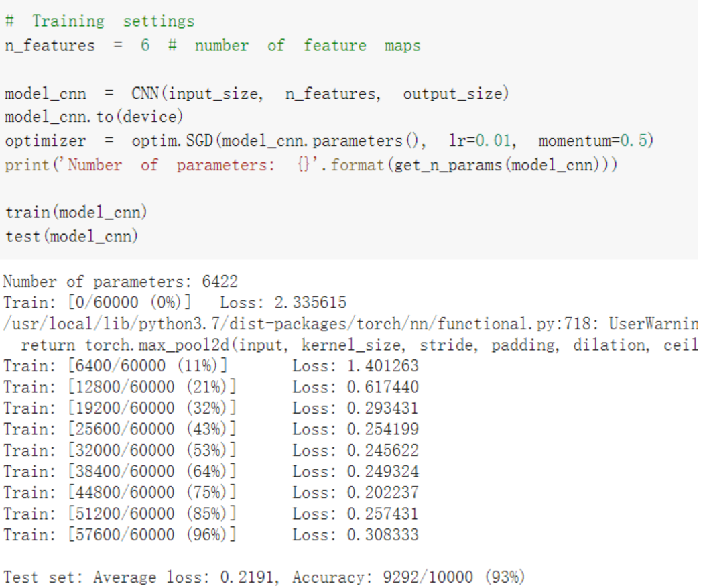Click the Train [0/60000] loss 2.335615 line
The image size is (703, 588).
coord(175,302)
